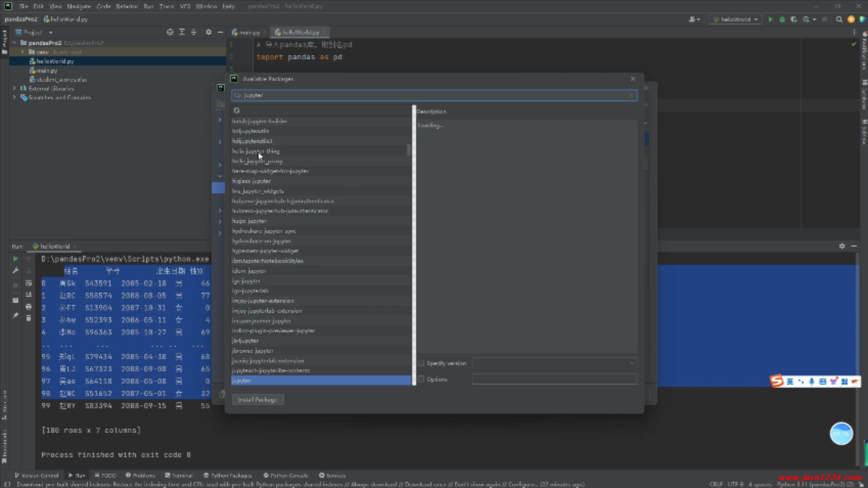
Task: Expand Scratches and Consoles node
Action: tap(14, 98)
